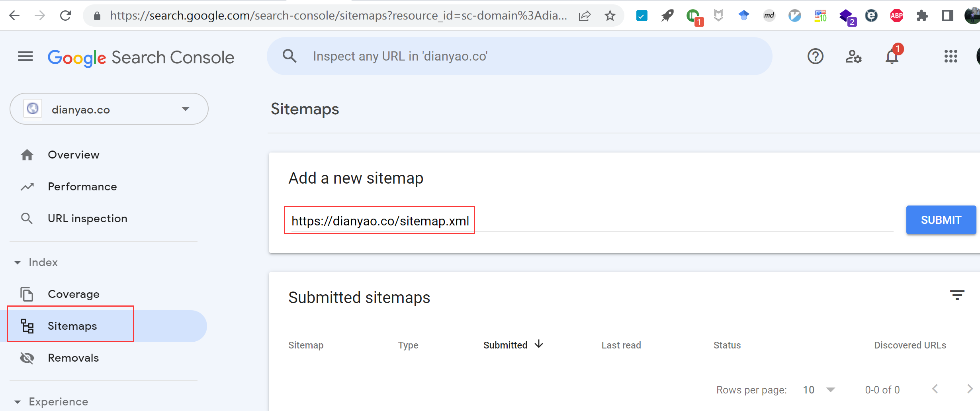Open the Search Console help icon
The image size is (980, 411).
pyautogui.click(x=815, y=56)
